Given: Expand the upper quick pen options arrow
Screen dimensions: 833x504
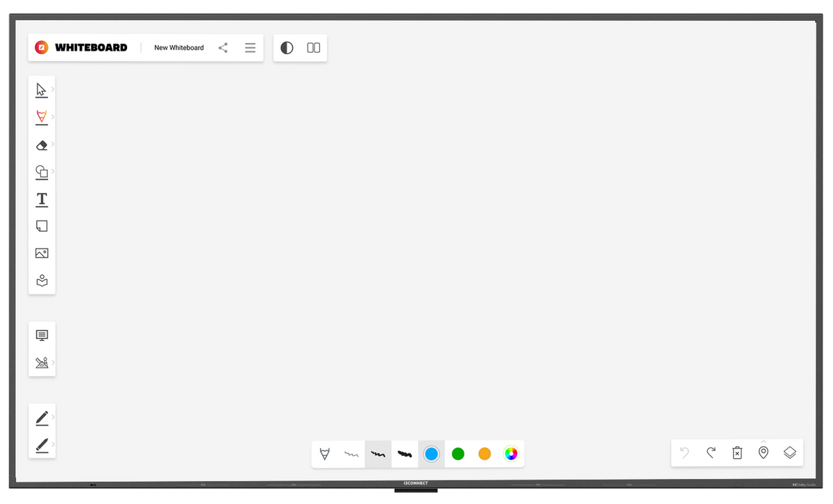Looking at the screenshot, I should point(53,417).
